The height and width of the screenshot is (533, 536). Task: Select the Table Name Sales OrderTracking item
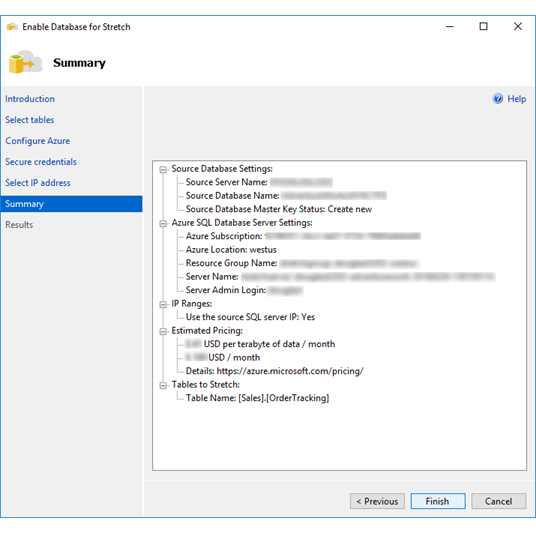tap(257, 398)
